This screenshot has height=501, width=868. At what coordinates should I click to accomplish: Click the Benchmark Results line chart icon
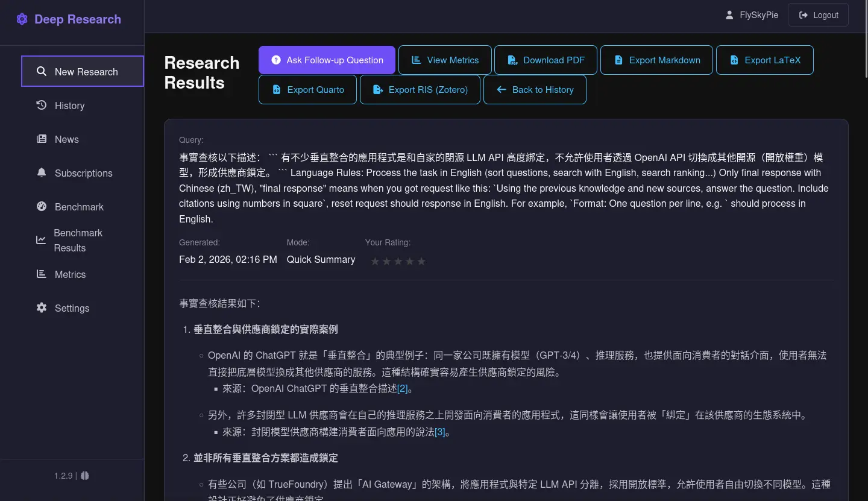41,240
